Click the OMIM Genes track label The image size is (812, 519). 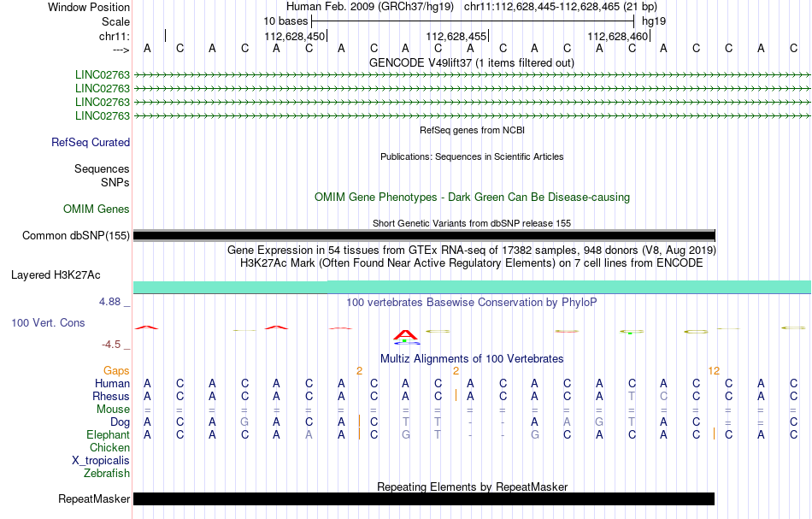click(x=97, y=209)
